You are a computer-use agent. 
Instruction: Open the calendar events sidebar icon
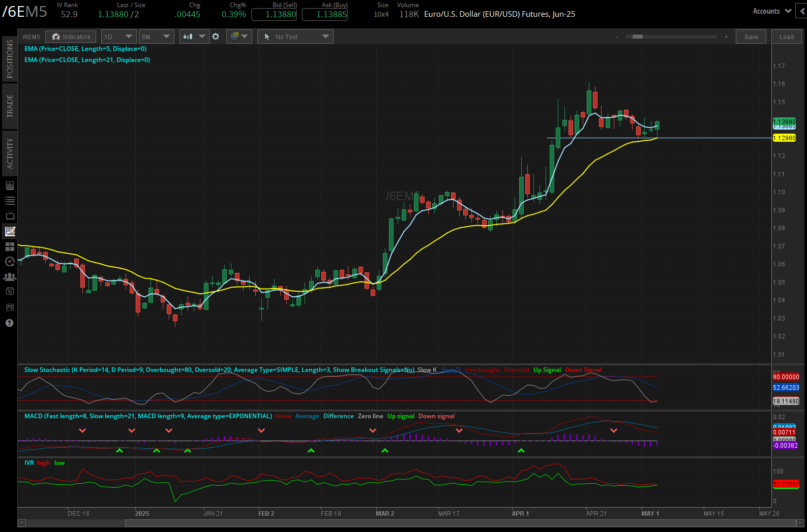tap(10, 291)
